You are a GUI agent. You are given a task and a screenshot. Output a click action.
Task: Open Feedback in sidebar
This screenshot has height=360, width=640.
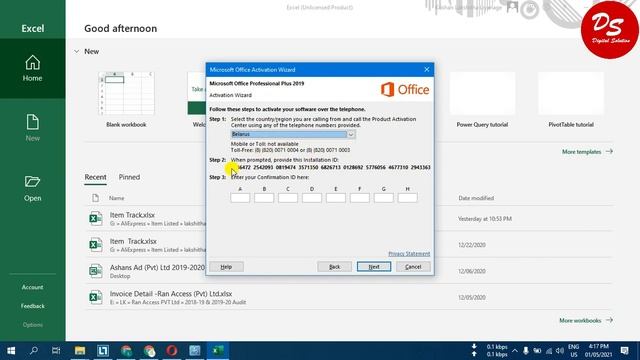[x=32, y=306]
